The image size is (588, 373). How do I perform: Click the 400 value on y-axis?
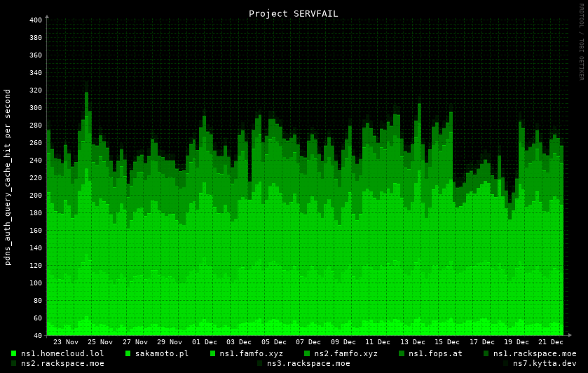point(36,20)
